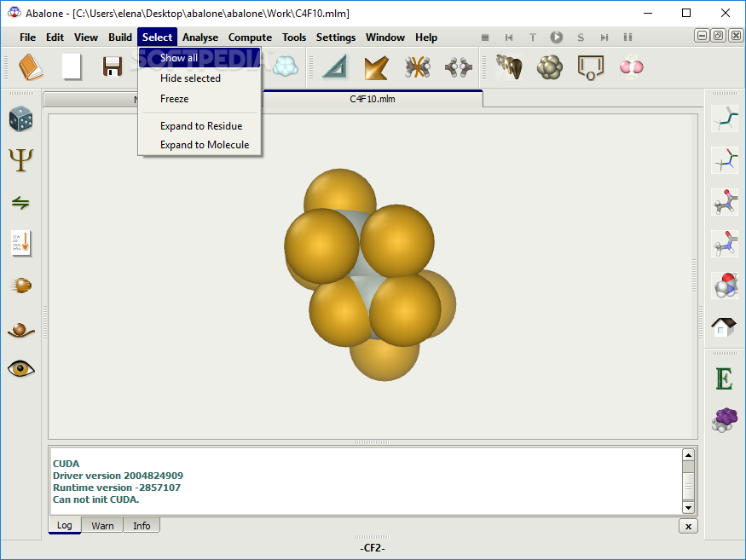Open the Psi quantum chemistry tool
The image size is (746, 560).
(21, 160)
